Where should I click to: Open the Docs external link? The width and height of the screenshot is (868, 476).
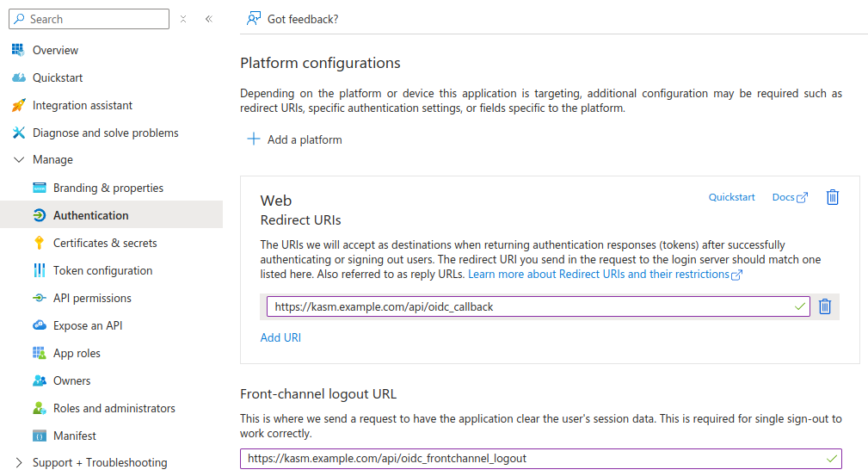790,197
